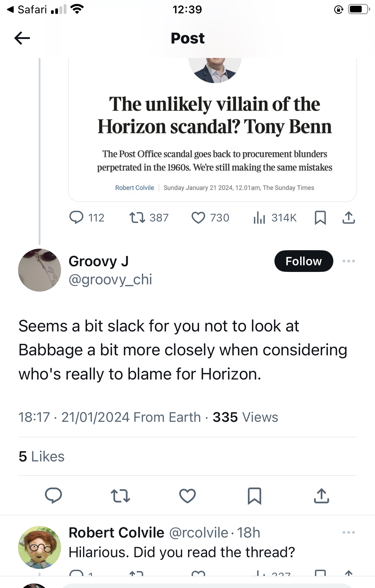The image size is (375, 588).
Task: Bookmark the quoted Sunday Times post
Action: point(320,218)
